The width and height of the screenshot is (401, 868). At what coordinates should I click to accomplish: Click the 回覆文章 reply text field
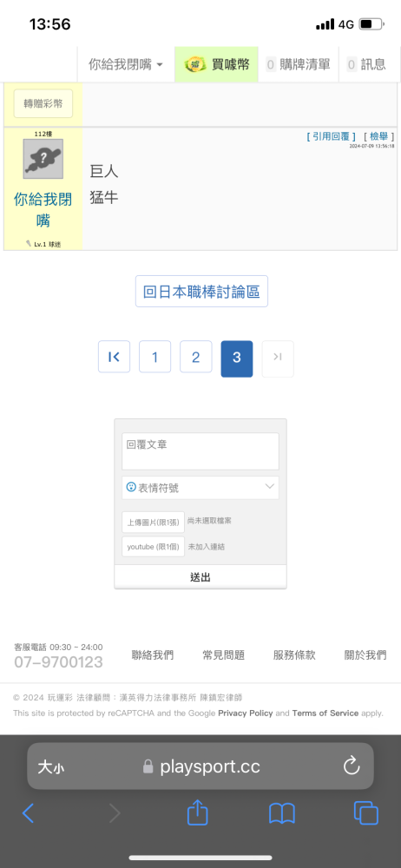click(x=200, y=451)
